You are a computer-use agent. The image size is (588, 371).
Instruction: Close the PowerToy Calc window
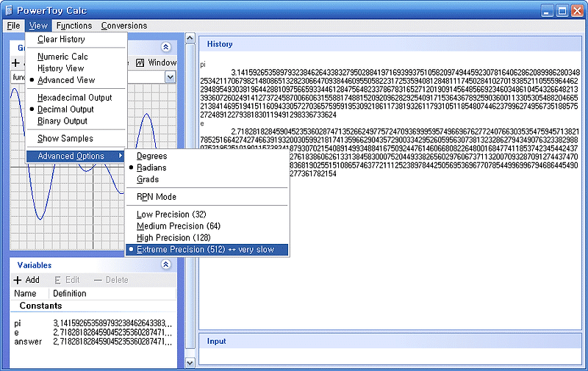point(577,10)
